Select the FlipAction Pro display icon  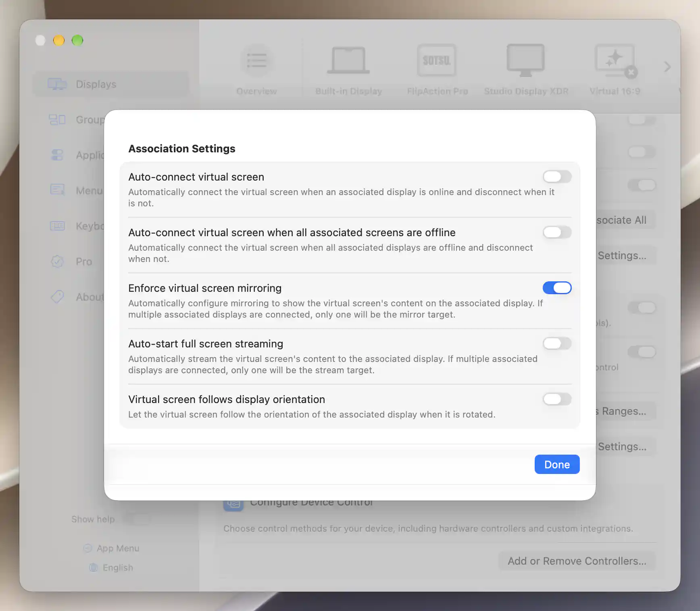437,60
